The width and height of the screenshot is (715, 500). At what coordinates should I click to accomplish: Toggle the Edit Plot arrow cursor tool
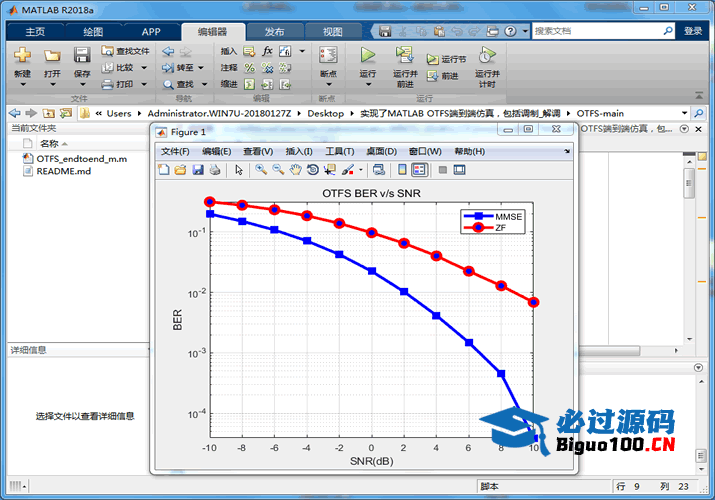[239, 170]
